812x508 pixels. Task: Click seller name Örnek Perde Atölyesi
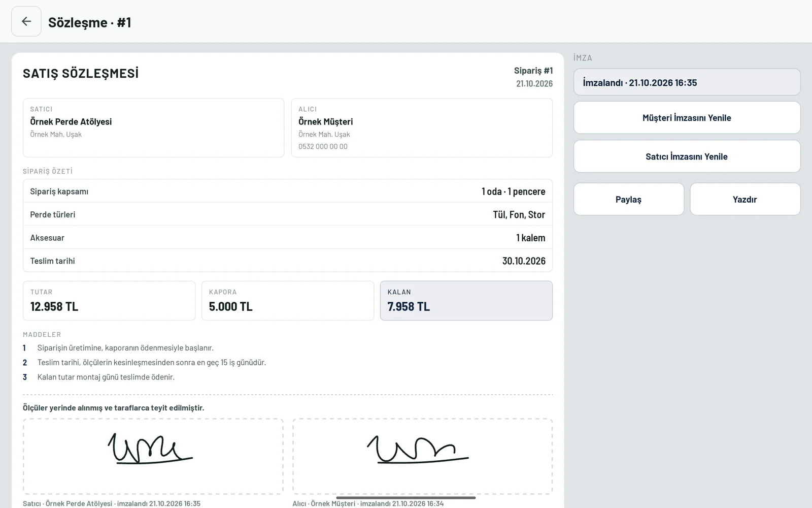click(71, 121)
